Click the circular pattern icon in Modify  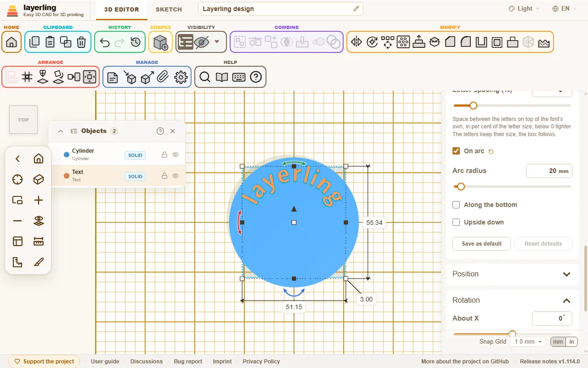click(388, 42)
